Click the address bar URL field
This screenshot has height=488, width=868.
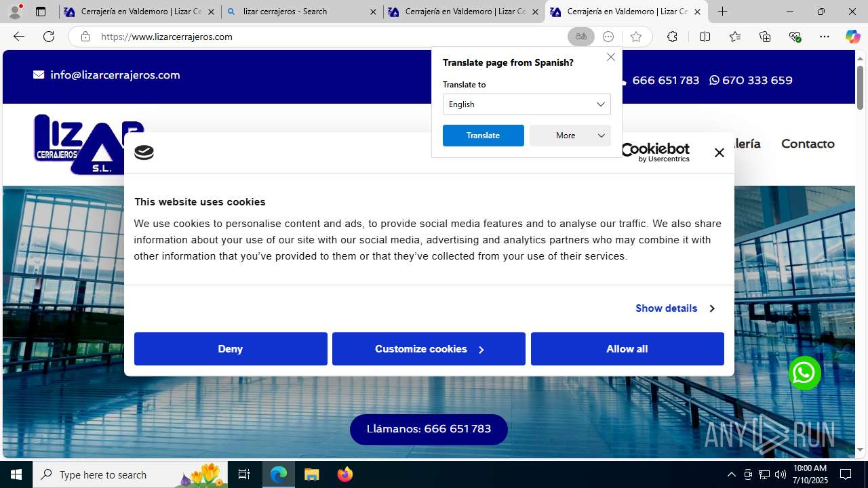329,37
